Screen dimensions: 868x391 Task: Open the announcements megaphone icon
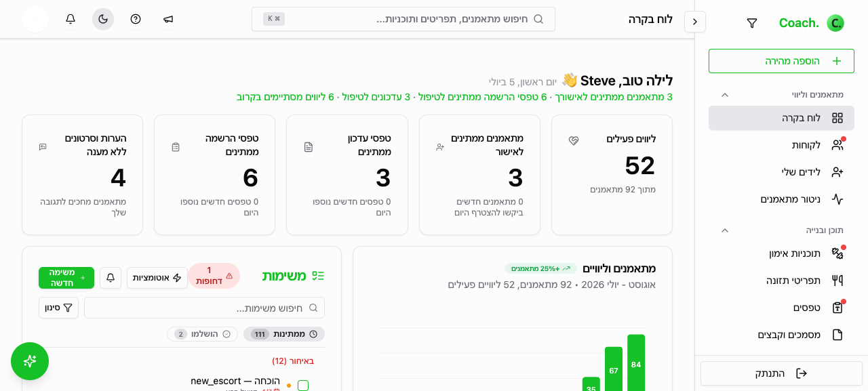[x=168, y=19]
